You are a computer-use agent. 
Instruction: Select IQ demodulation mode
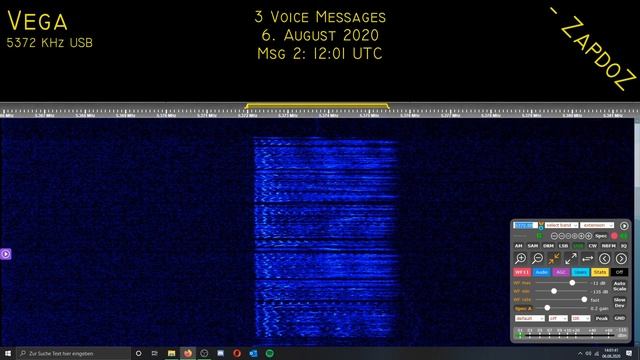[623, 246]
